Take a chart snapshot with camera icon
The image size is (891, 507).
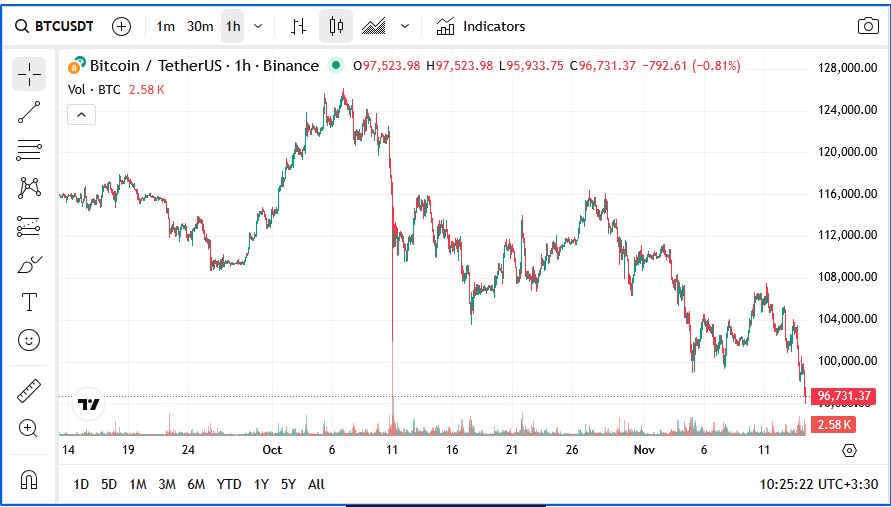coord(868,26)
